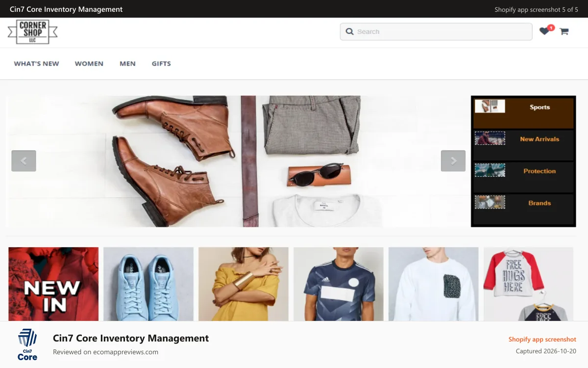Screen dimensions: 588x368
Task: Click the New Arrivals thumbnail image
Action: [x=490, y=138]
